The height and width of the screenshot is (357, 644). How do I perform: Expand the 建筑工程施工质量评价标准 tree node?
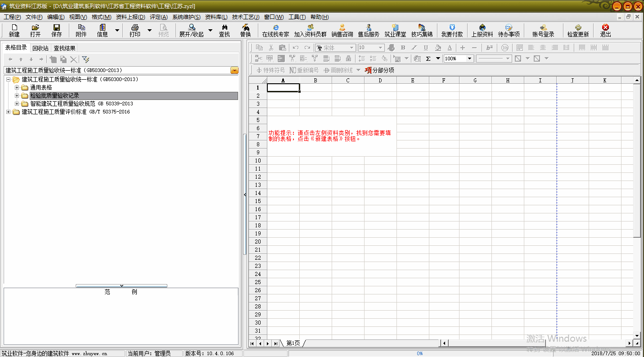pos(9,112)
